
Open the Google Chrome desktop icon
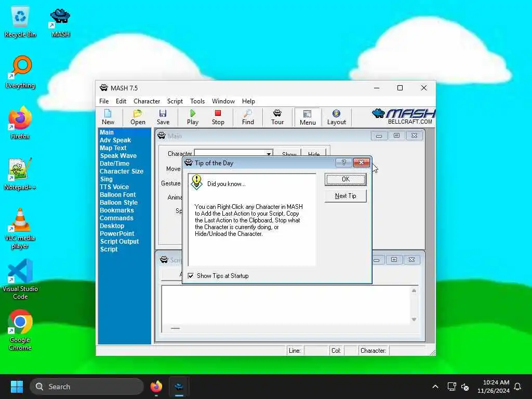point(20,330)
